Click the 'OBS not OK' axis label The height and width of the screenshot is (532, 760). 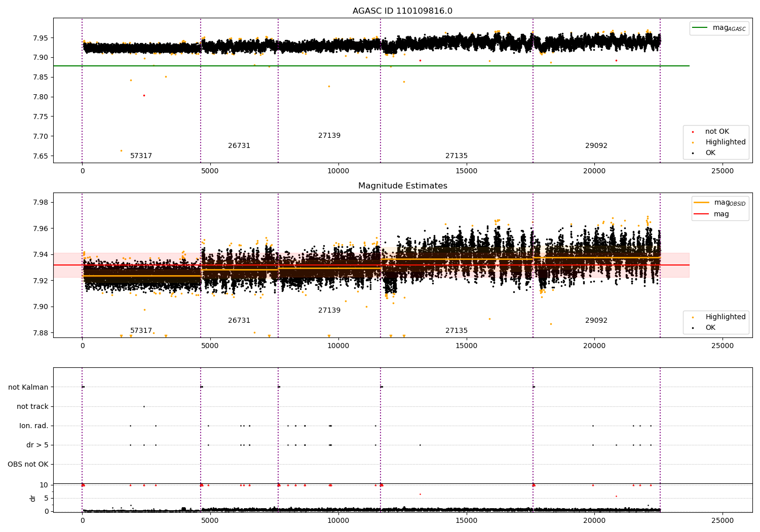point(28,465)
